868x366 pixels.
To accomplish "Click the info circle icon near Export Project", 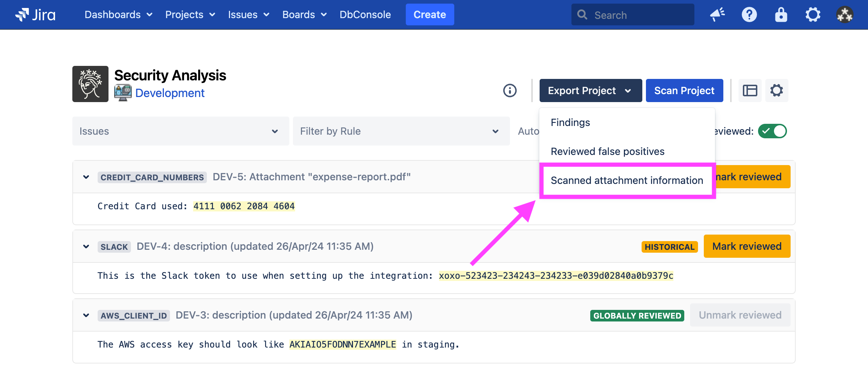I will (510, 91).
